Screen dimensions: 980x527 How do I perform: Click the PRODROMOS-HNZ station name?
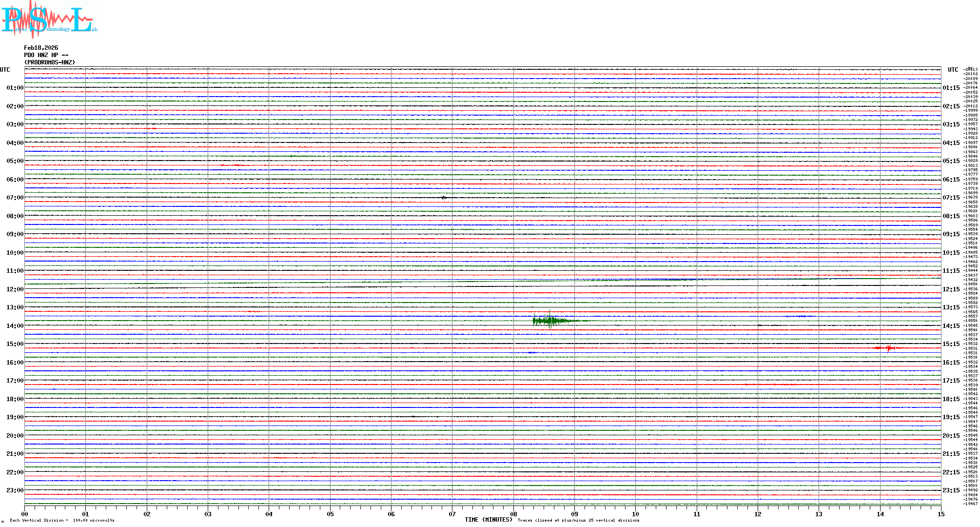(x=50, y=62)
